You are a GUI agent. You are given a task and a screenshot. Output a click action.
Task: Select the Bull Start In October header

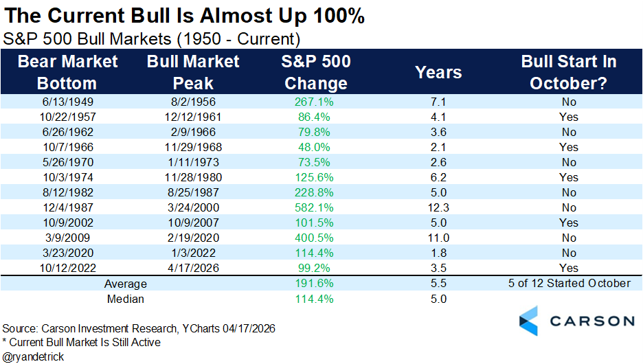(568, 72)
